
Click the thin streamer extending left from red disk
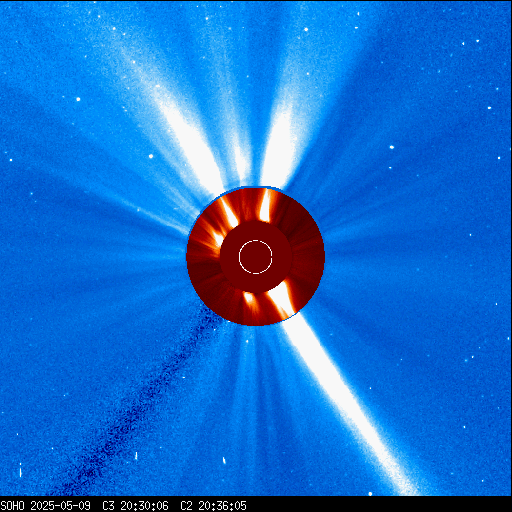150,213
